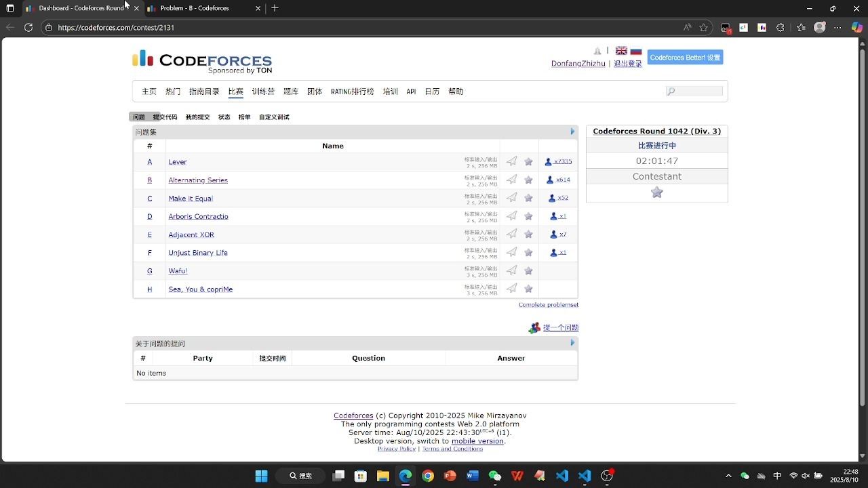Open browser Settings and more menu
The image size is (868, 488).
click(838, 28)
